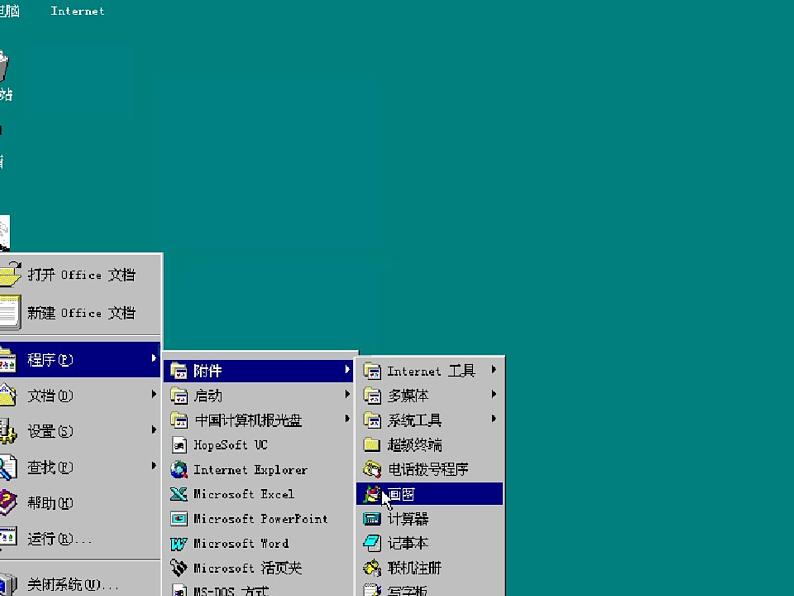Open 超级终端 HyperTerminal folder

[x=429, y=445]
